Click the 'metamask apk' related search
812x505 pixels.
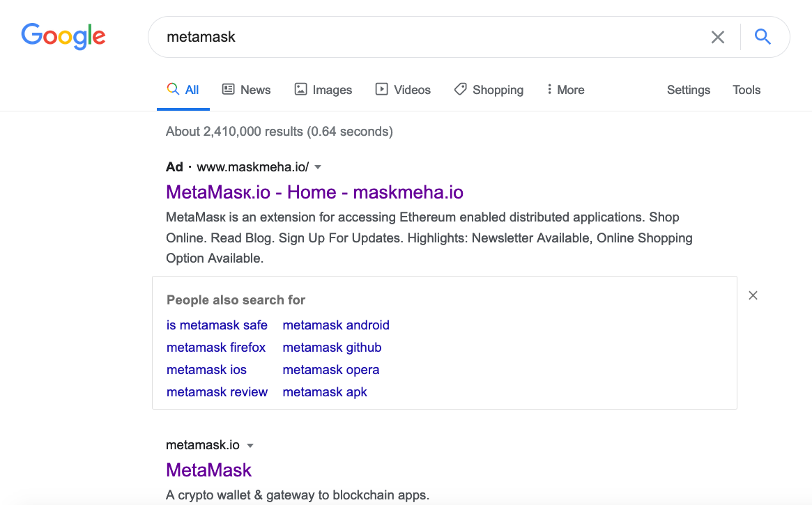click(x=325, y=392)
